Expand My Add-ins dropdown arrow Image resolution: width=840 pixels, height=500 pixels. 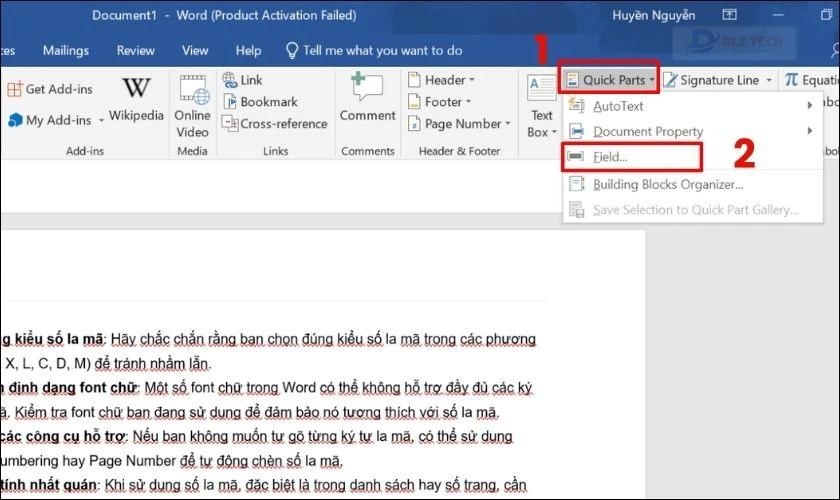pos(101,120)
